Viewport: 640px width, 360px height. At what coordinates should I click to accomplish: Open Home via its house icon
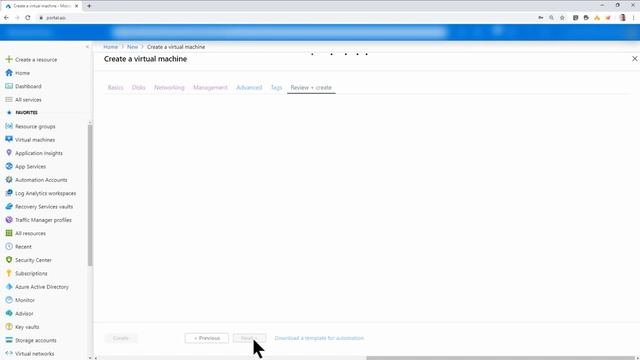[9, 73]
